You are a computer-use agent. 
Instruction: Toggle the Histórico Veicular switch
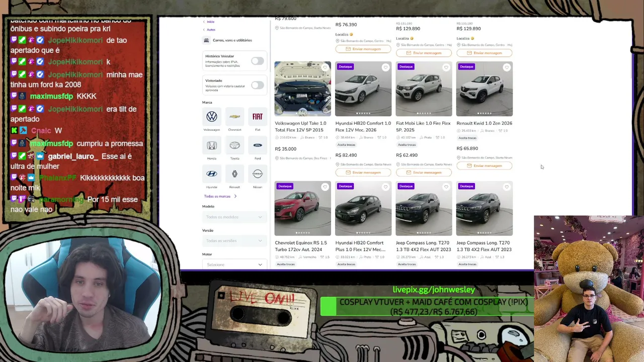257,61
